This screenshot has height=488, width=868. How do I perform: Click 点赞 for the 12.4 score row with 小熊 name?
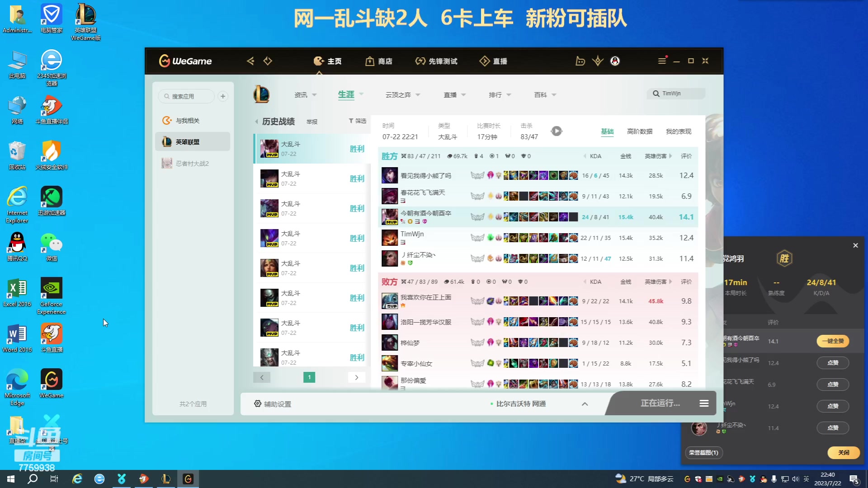click(833, 363)
